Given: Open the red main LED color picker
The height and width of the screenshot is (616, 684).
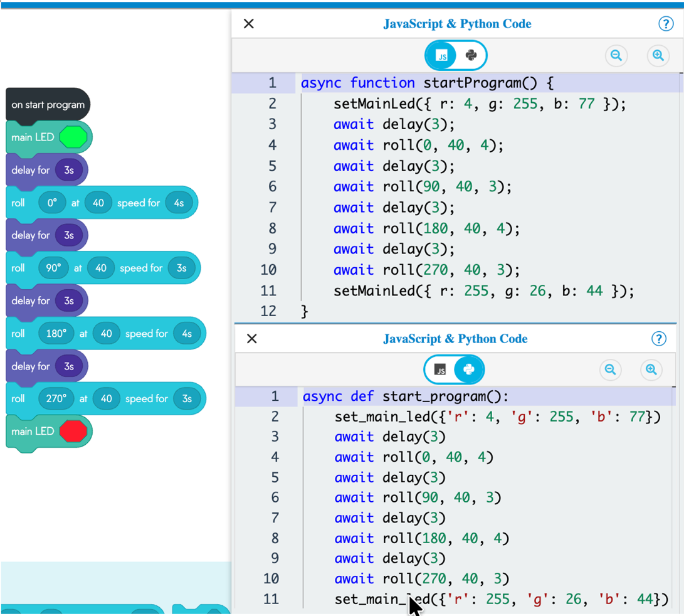Looking at the screenshot, I should tap(73, 432).
